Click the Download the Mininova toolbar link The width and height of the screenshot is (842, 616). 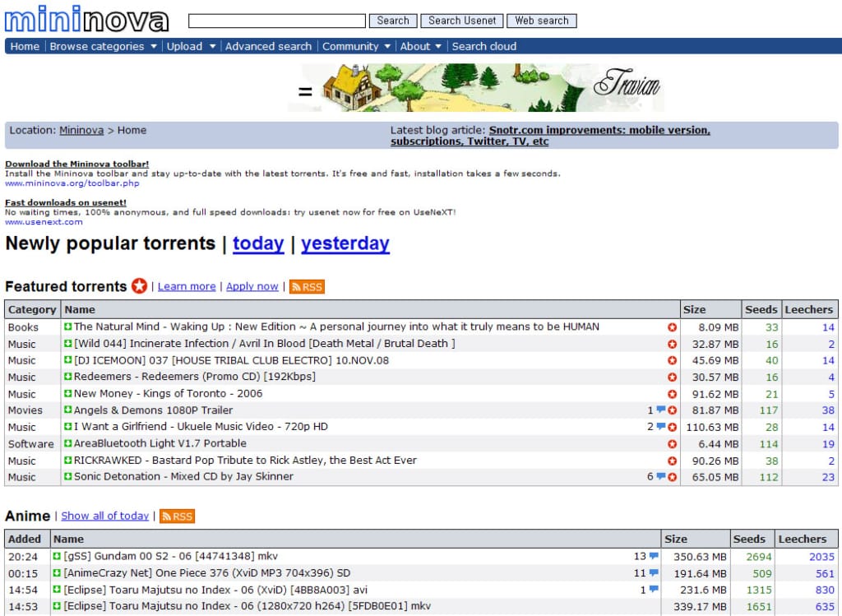point(76,164)
